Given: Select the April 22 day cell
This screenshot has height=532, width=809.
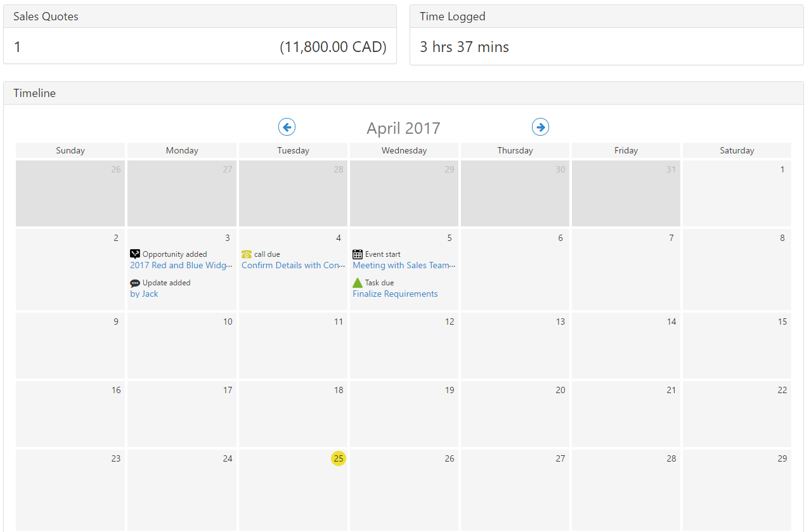Looking at the screenshot, I should pyautogui.click(x=737, y=414).
